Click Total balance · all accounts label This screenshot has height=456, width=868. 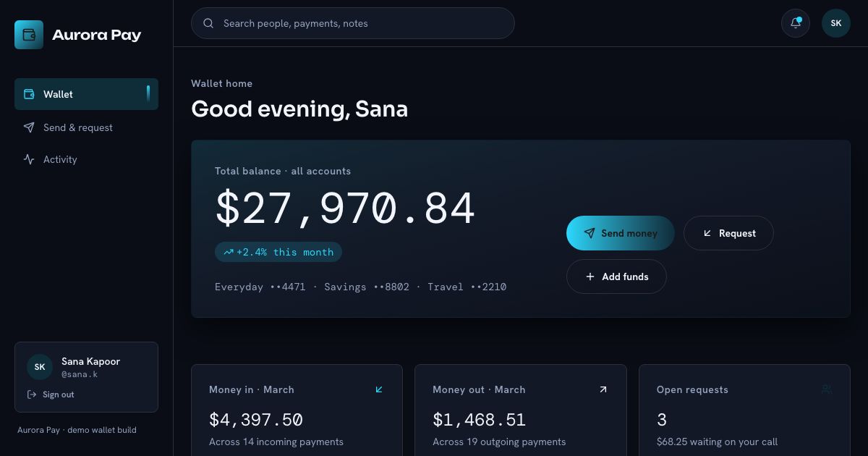tap(283, 171)
